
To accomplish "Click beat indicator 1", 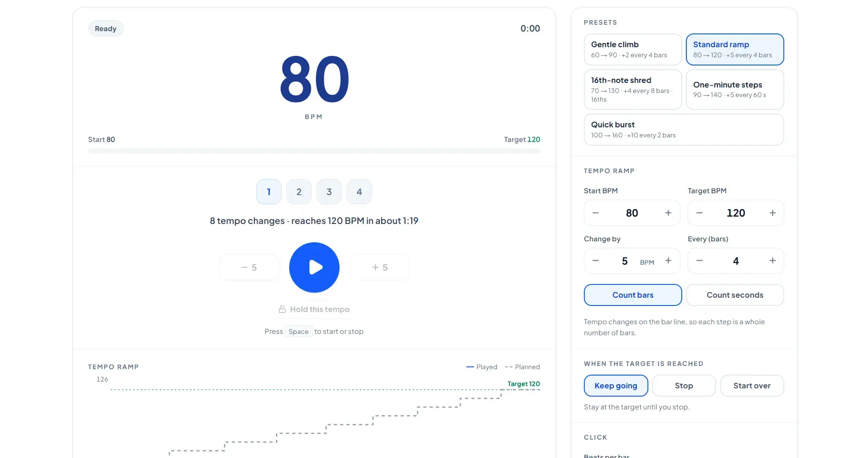I will pyautogui.click(x=269, y=192).
